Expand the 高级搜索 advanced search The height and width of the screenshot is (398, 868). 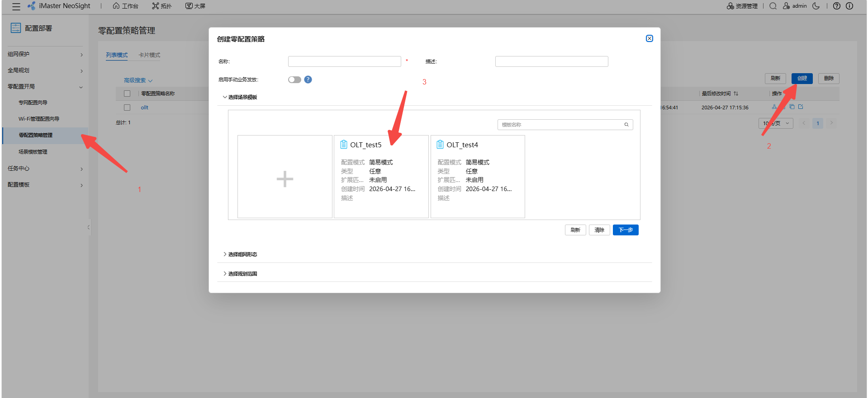coord(138,80)
